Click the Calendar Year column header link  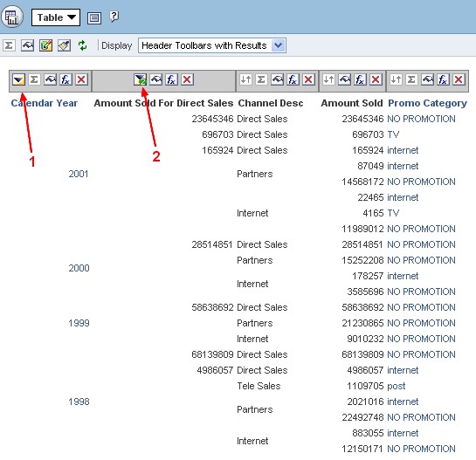coord(45,103)
